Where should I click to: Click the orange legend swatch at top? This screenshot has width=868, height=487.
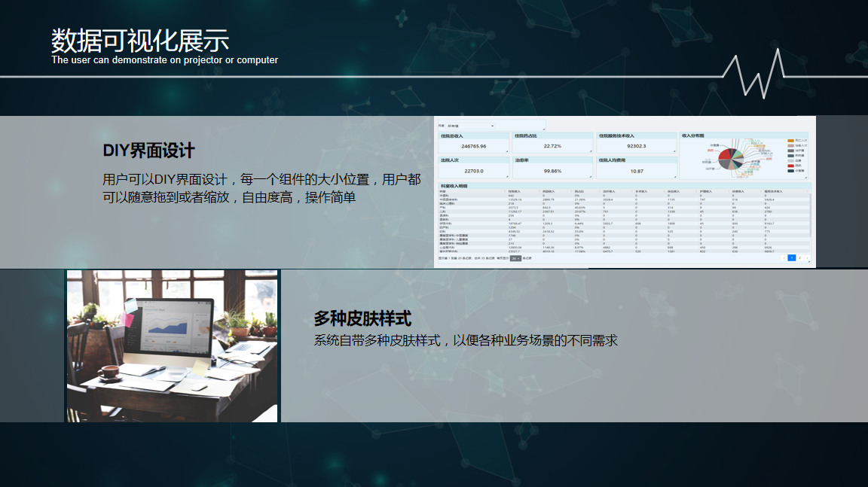[790, 140]
